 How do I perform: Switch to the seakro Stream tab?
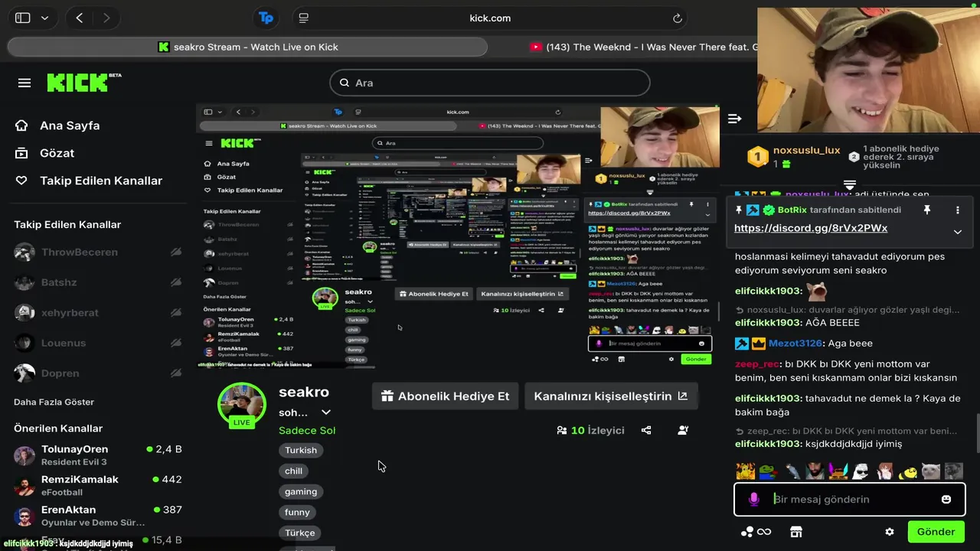[248, 47]
